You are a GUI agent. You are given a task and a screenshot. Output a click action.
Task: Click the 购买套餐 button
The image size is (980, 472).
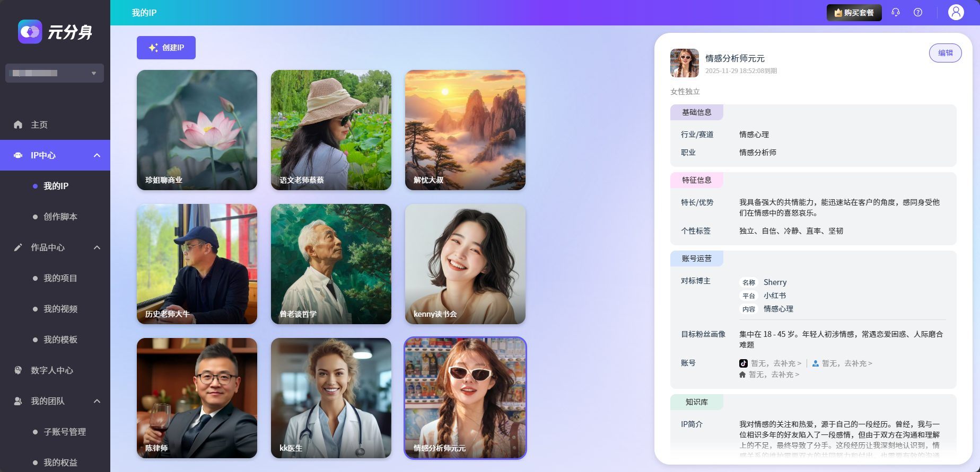tap(854, 13)
